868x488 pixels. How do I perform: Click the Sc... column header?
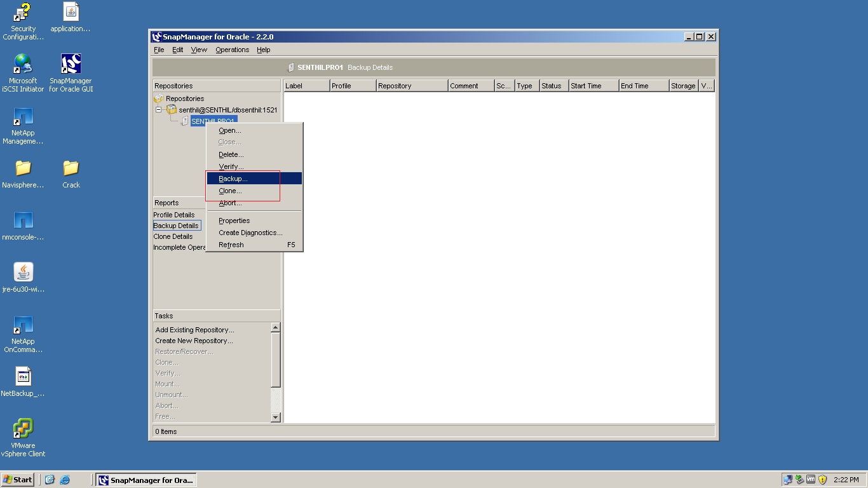point(505,86)
